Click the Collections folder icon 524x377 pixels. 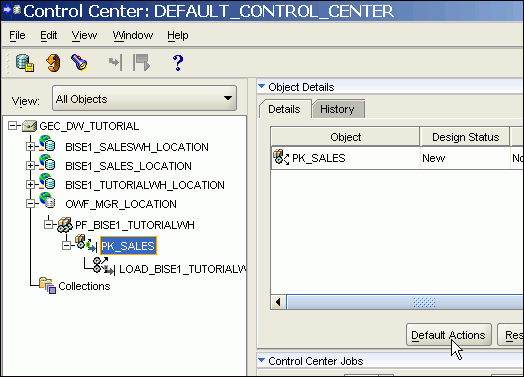47,285
